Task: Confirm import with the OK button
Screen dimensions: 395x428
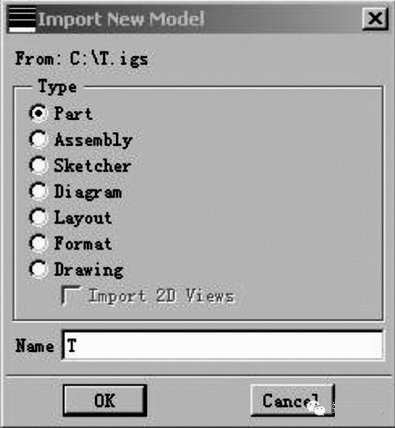Action: click(x=105, y=400)
